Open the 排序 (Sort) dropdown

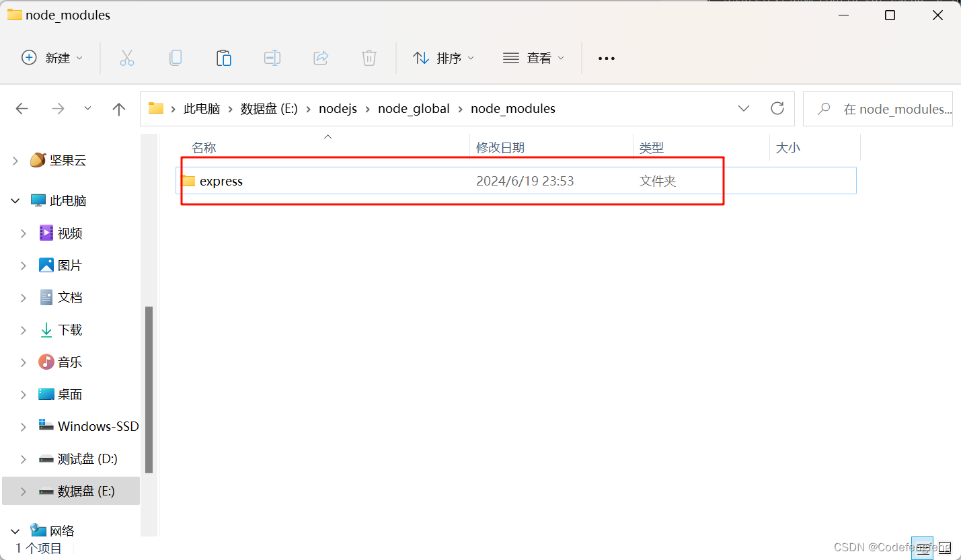click(x=443, y=58)
